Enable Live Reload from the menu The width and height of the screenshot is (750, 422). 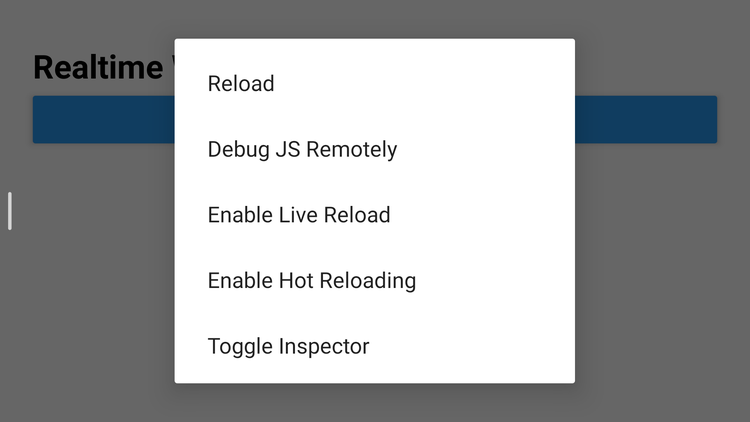[x=375, y=215]
